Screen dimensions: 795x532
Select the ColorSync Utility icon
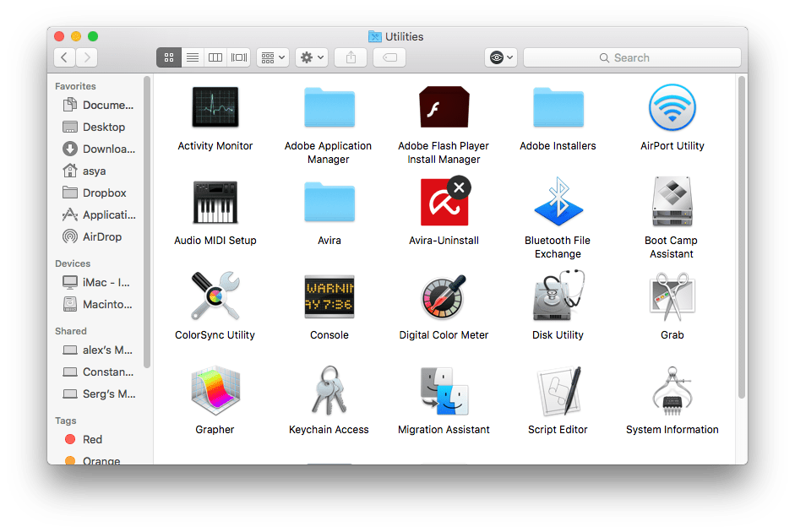215,296
